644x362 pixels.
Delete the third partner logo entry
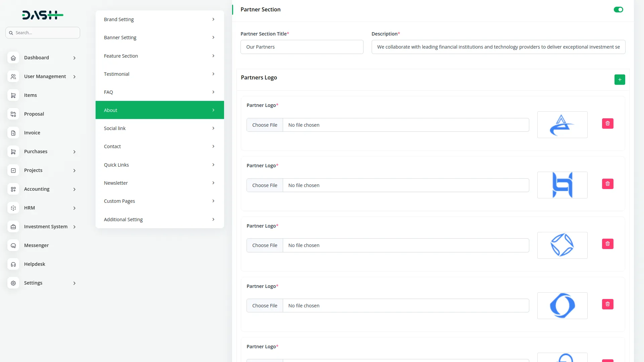(607, 244)
